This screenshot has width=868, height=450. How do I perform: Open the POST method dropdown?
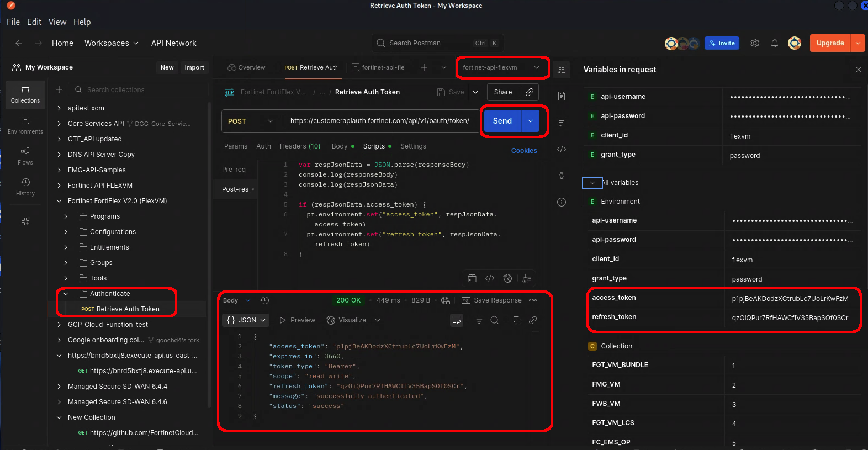[x=251, y=121]
